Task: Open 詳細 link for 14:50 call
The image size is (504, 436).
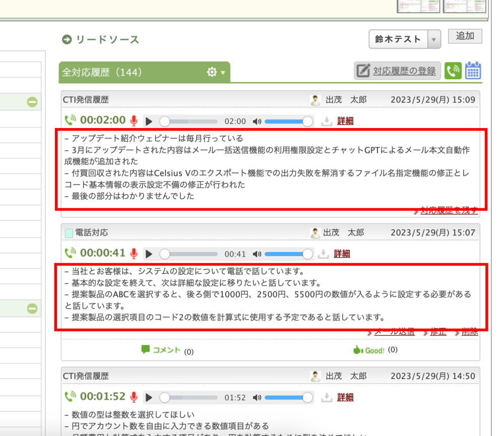Action: (345, 397)
